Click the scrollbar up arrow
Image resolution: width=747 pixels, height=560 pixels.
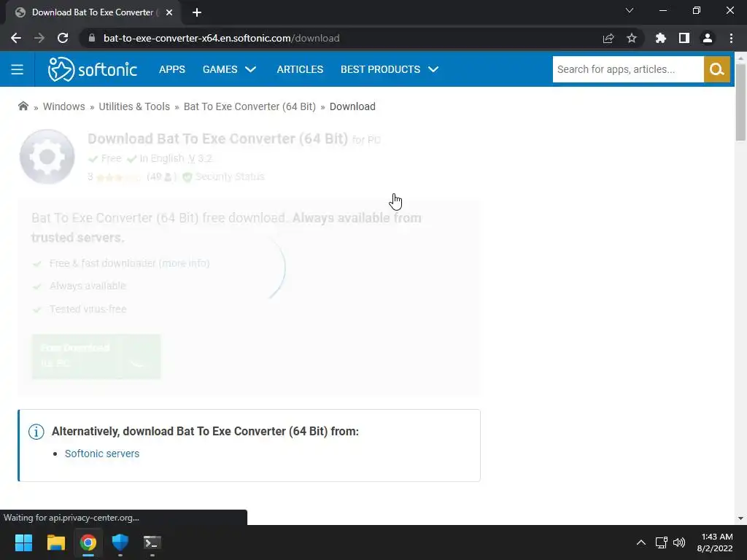click(740, 58)
